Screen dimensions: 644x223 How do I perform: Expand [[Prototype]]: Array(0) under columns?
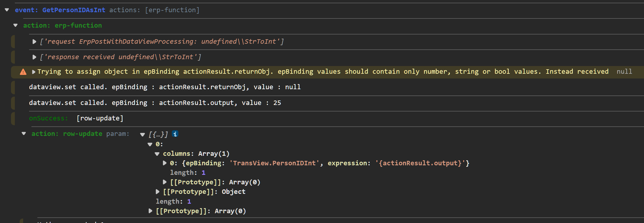(x=164, y=182)
